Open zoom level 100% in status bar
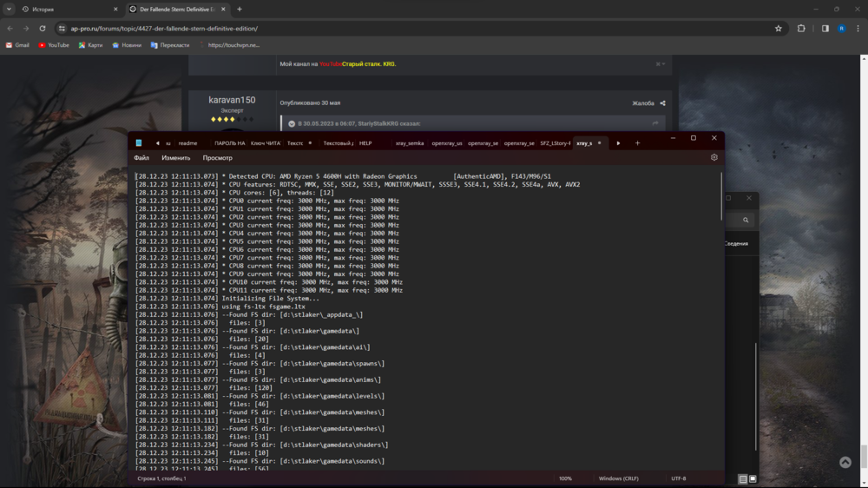Image resolution: width=868 pixels, height=488 pixels. coord(565,478)
